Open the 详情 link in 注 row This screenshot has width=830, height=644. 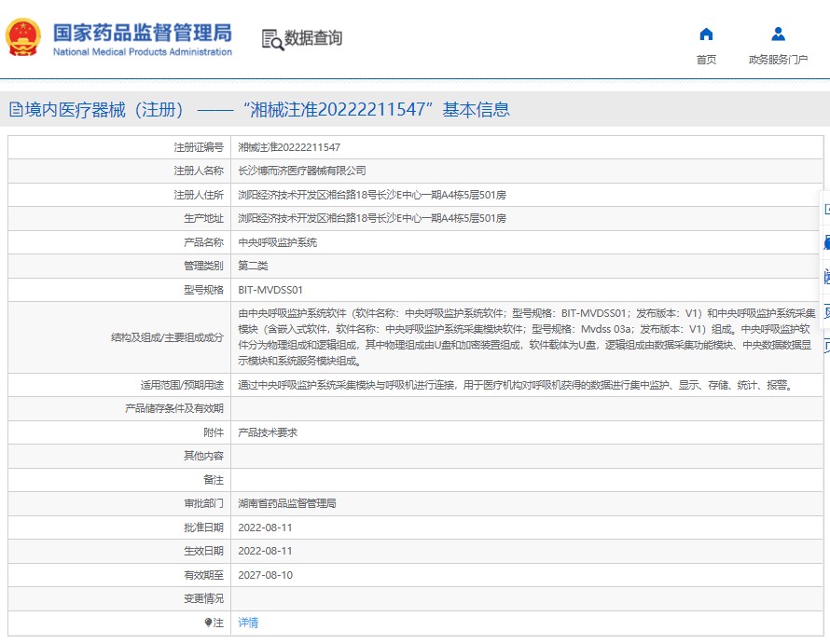pyautogui.click(x=248, y=623)
